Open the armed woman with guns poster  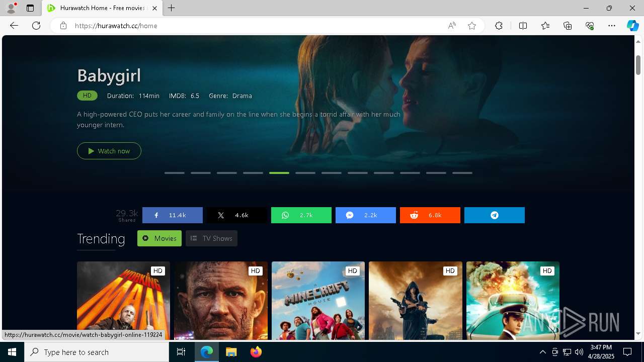coord(416,301)
